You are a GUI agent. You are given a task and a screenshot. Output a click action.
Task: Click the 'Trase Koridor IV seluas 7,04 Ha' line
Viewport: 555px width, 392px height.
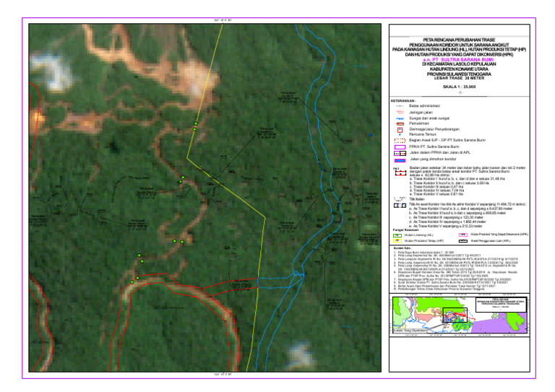pos(436,191)
